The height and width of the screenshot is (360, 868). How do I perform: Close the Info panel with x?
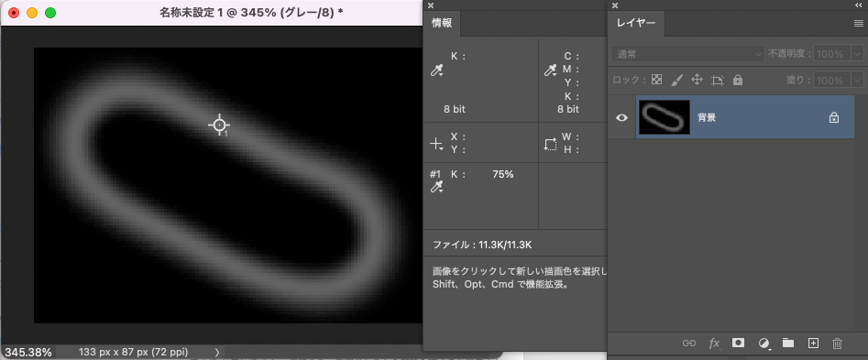pos(431,5)
